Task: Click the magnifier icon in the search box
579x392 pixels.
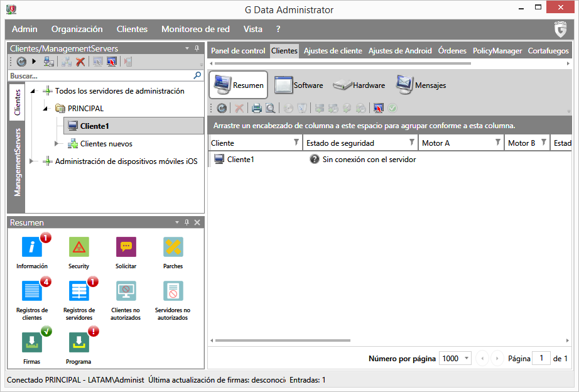Action: [197, 75]
